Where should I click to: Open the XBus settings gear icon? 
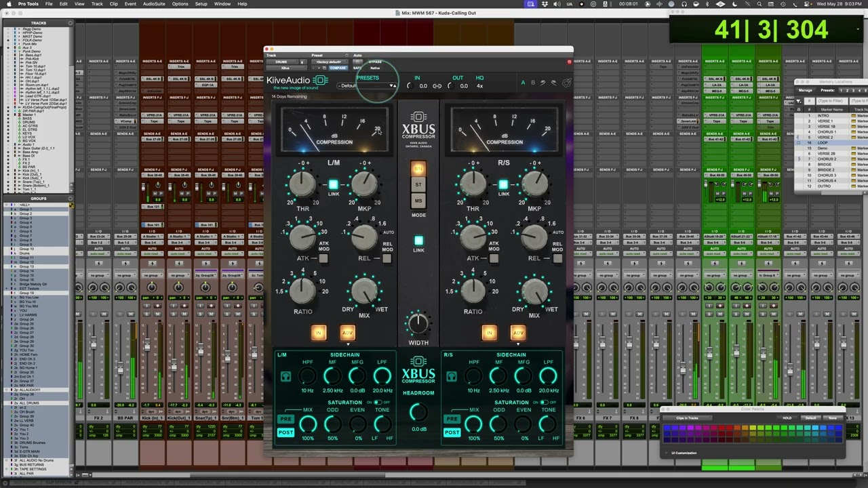click(x=566, y=83)
